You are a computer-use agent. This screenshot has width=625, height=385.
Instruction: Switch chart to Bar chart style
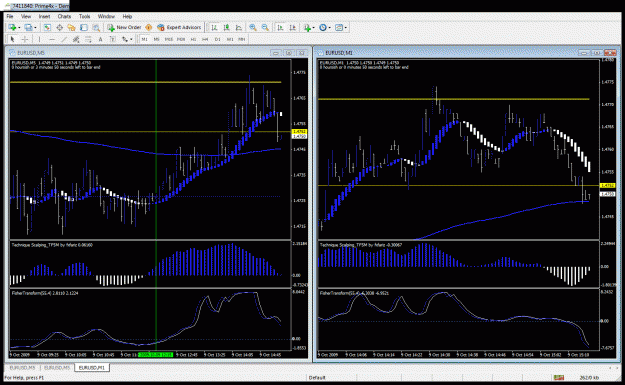click(214, 28)
